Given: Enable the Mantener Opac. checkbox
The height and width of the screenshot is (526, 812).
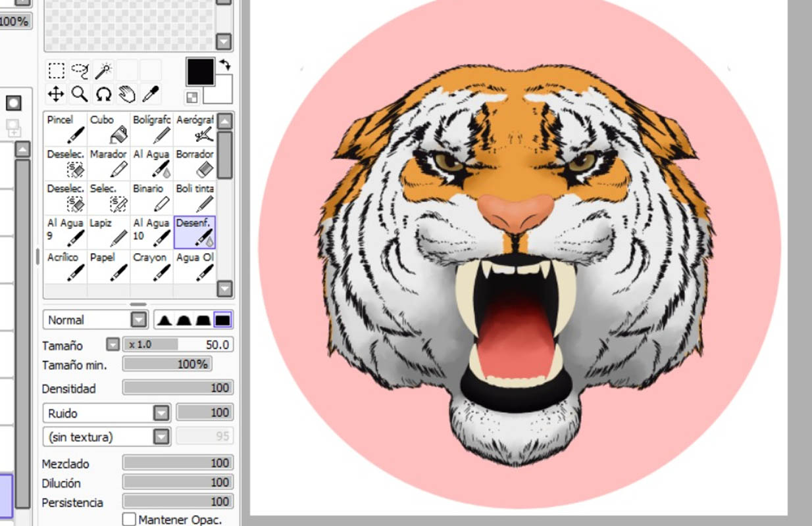Looking at the screenshot, I should [130, 519].
